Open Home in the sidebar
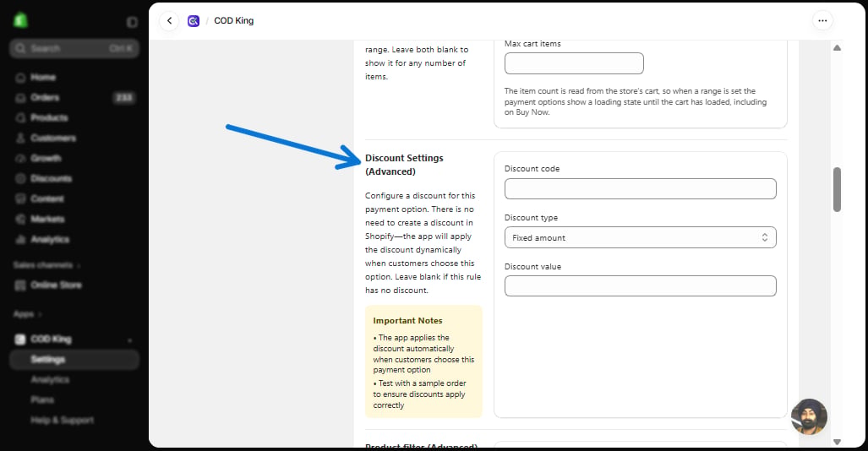This screenshot has height=451, width=868. click(x=42, y=78)
